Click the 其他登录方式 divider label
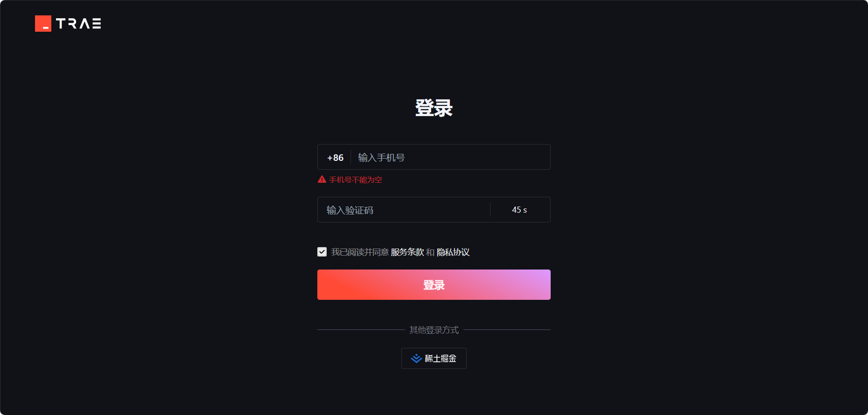The height and width of the screenshot is (415, 868). [x=434, y=330]
